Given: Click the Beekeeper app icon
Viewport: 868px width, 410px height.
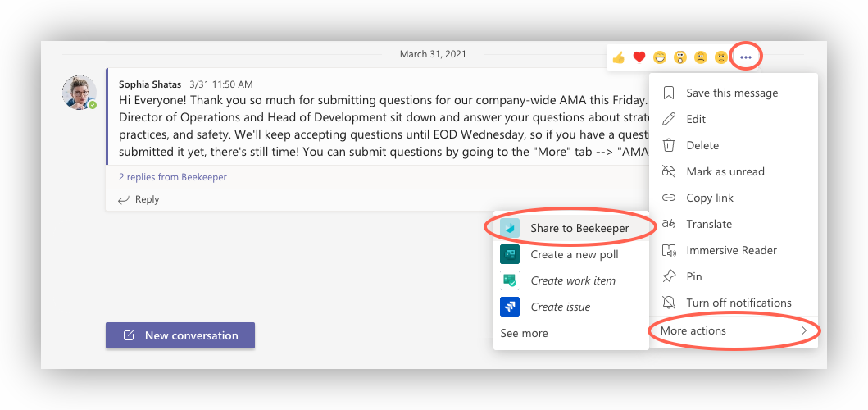Looking at the screenshot, I should [x=510, y=228].
